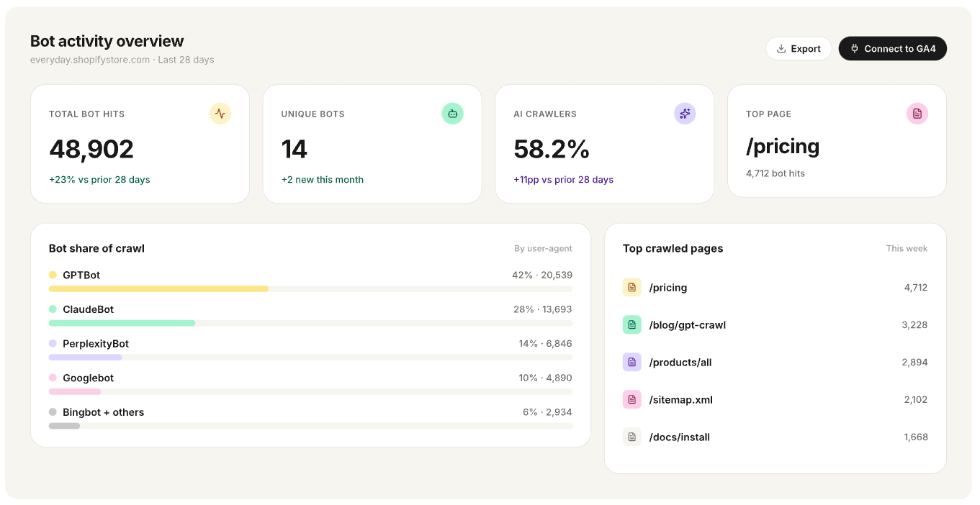Open the /docs/install page link
This screenshot has height=505, width=980.
point(680,437)
